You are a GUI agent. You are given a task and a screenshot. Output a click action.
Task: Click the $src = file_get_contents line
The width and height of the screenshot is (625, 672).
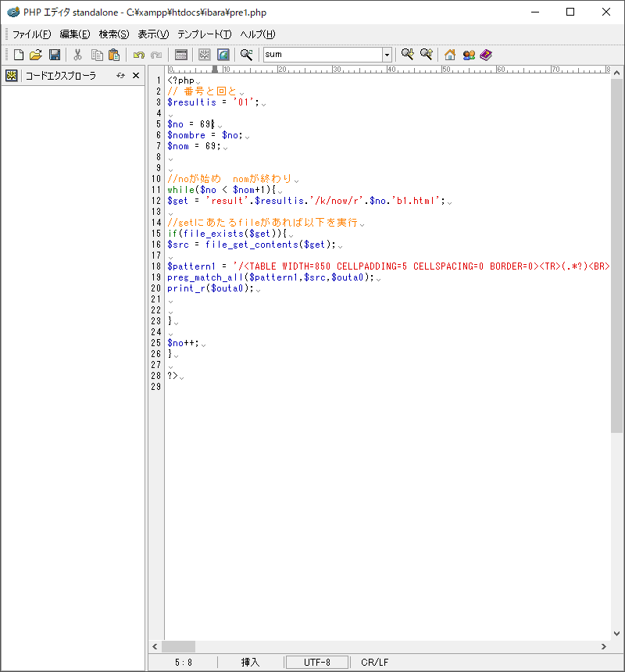252,245
